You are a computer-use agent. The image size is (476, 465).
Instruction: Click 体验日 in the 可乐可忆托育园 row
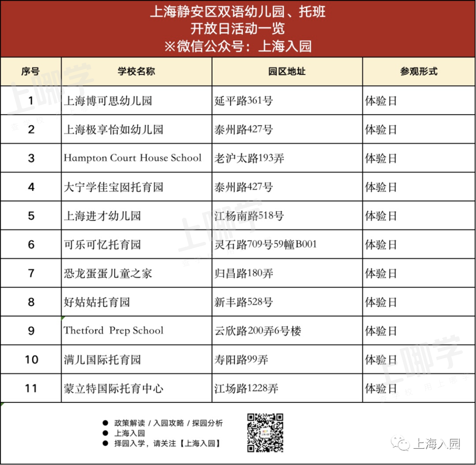coord(381,245)
